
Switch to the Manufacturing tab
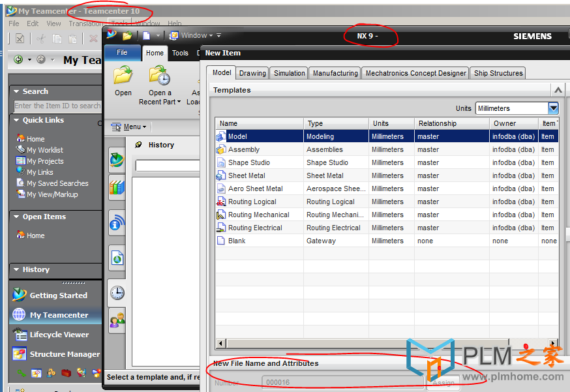(x=335, y=73)
